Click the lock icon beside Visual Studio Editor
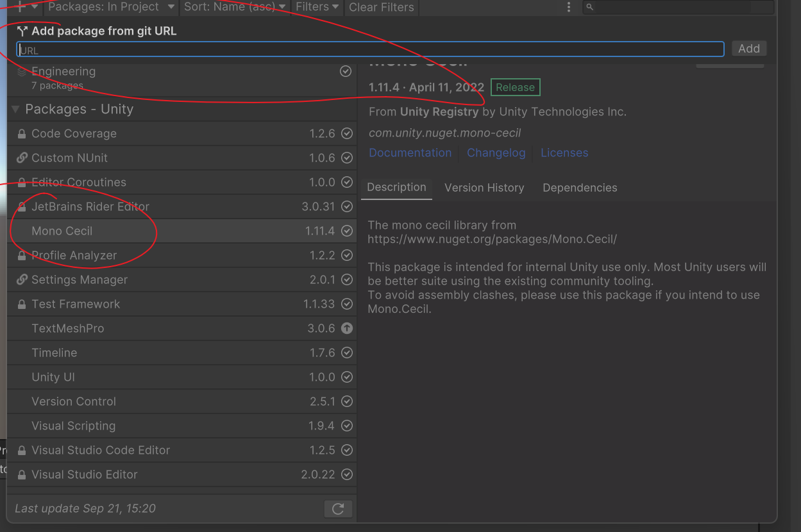 (x=22, y=475)
